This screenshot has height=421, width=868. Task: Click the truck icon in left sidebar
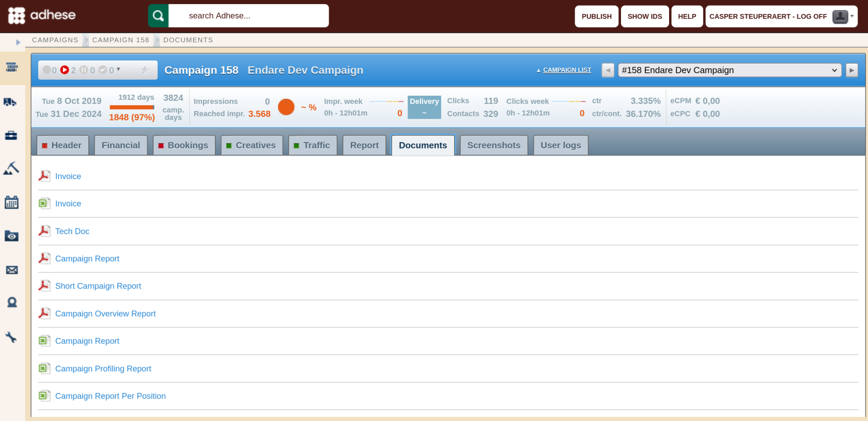[x=11, y=102]
